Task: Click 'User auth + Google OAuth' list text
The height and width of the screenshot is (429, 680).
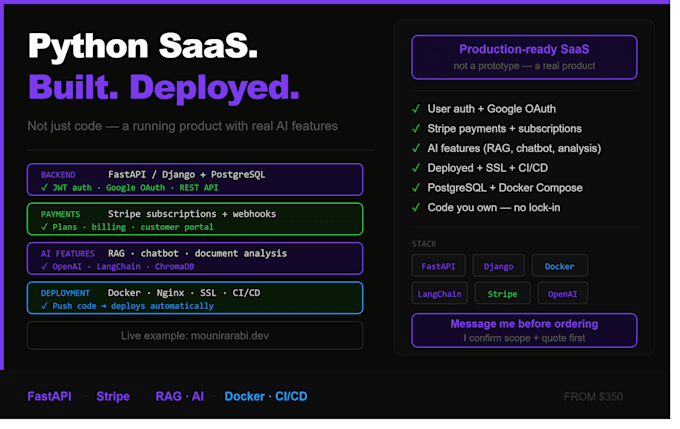Action: [491, 109]
